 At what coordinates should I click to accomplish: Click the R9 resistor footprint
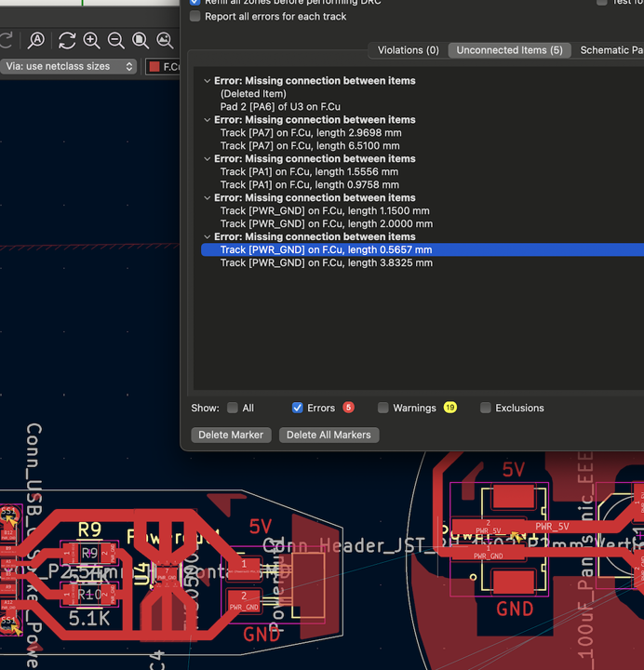[89, 554]
